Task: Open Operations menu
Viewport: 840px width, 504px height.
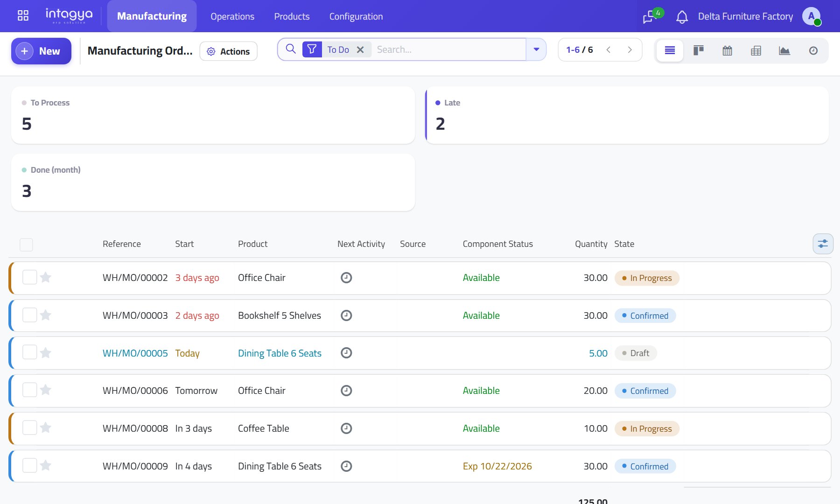Action: pos(232,16)
